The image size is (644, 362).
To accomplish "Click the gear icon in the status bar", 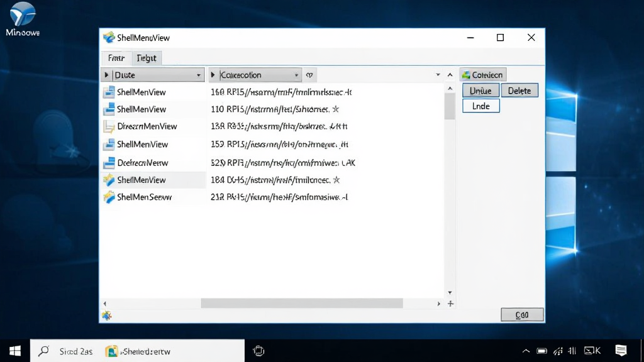I will tap(107, 315).
